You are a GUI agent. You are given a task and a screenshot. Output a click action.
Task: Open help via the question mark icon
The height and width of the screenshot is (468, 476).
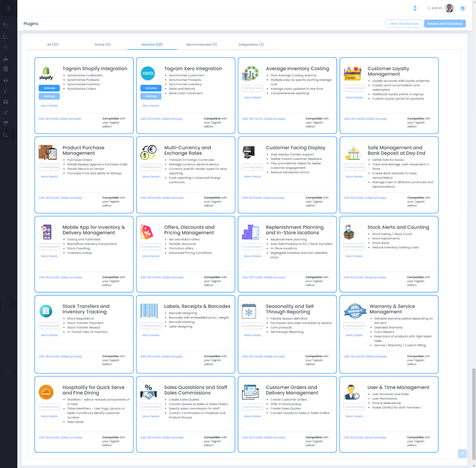(462, 8)
